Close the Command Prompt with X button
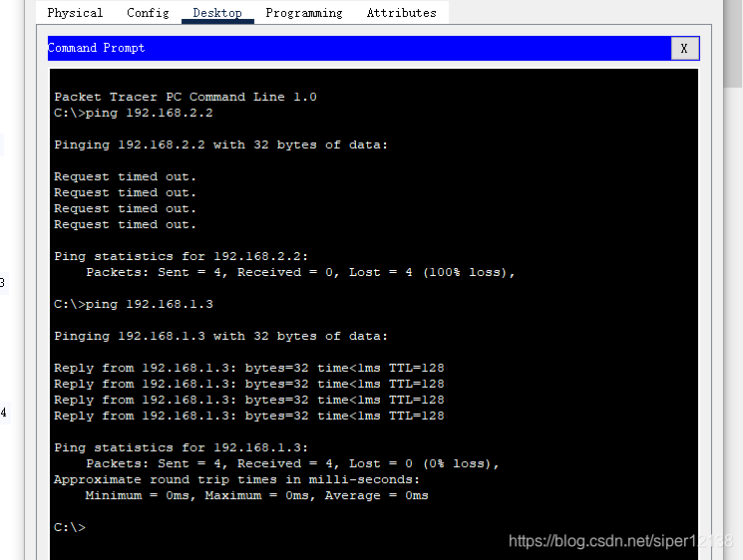The height and width of the screenshot is (560, 743). click(x=684, y=48)
